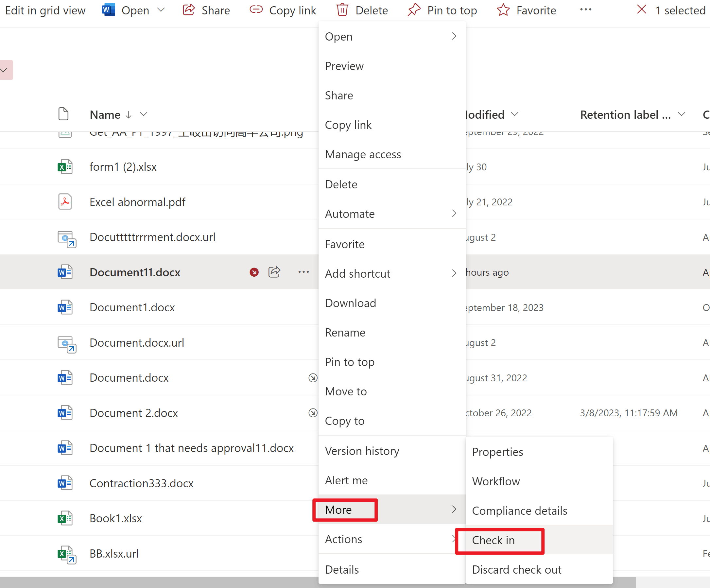Select Discard check out option

(539, 569)
